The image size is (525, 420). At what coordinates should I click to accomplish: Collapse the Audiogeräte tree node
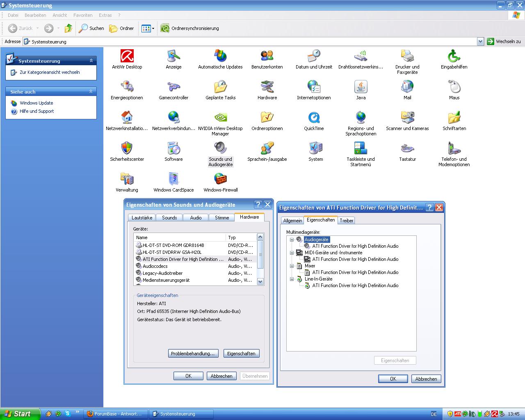[292, 240]
